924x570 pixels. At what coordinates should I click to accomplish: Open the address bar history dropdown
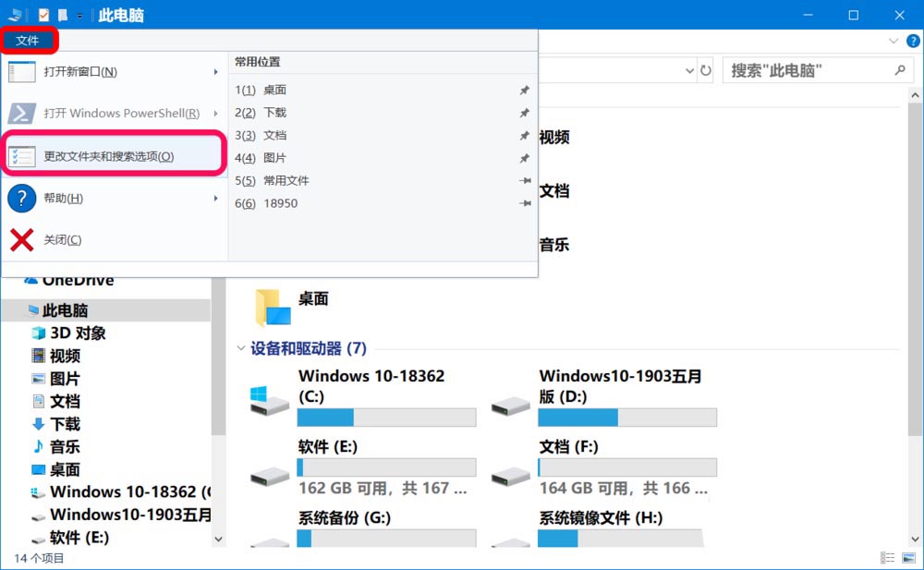689,71
